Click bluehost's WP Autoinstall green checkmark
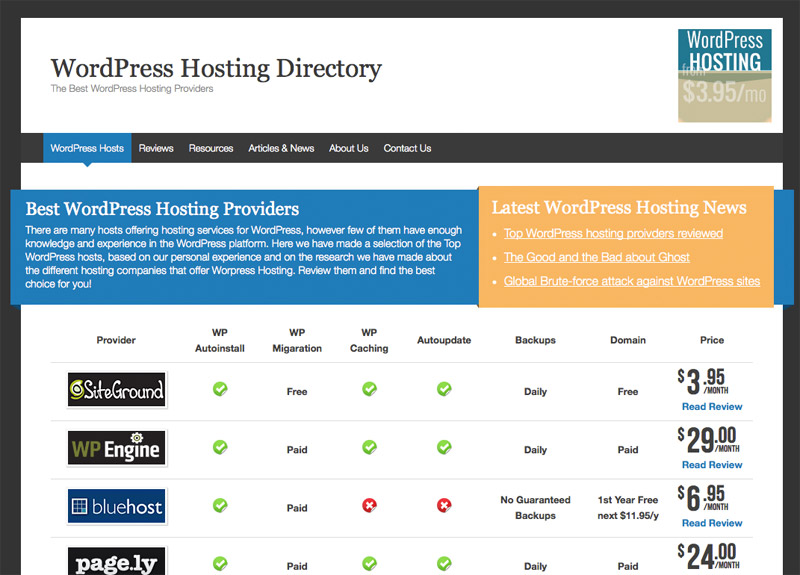This screenshot has height=575, width=800. [220, 506]
